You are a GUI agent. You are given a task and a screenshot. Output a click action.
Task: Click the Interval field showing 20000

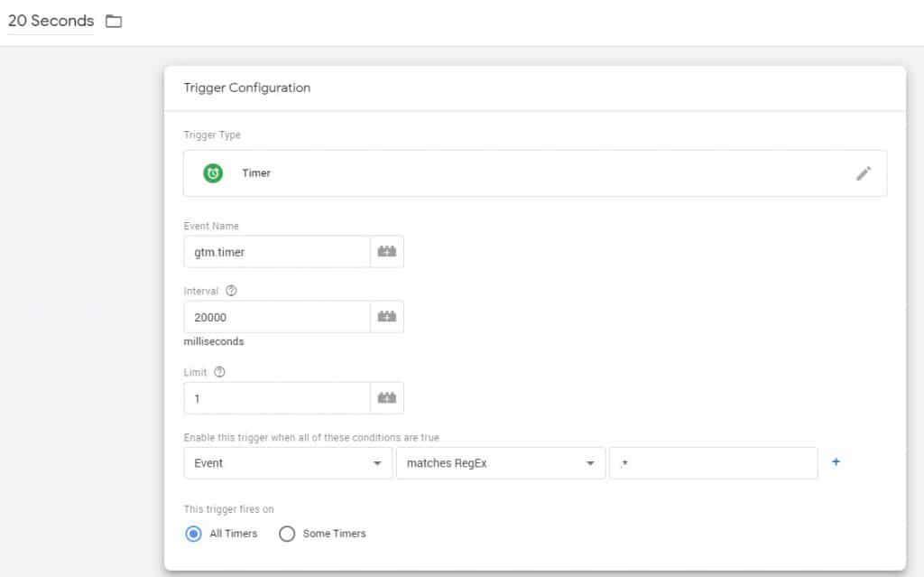pyautogui.click(x=277, y=317)
